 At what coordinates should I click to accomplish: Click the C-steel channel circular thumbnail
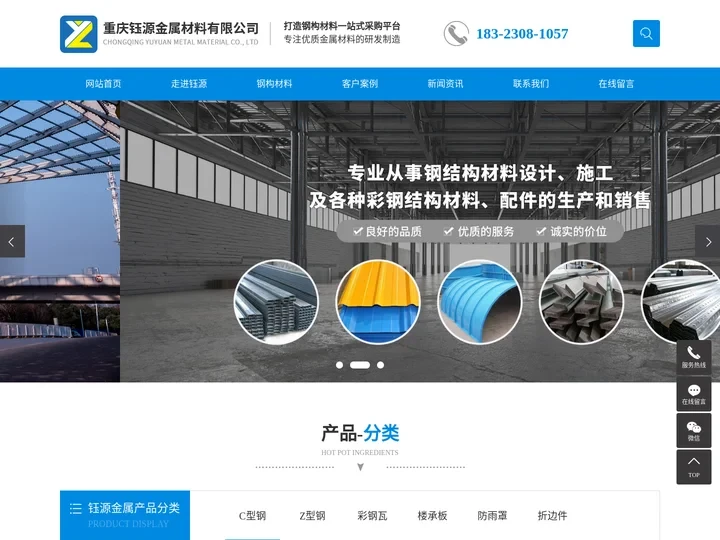[x=276, y=302]
